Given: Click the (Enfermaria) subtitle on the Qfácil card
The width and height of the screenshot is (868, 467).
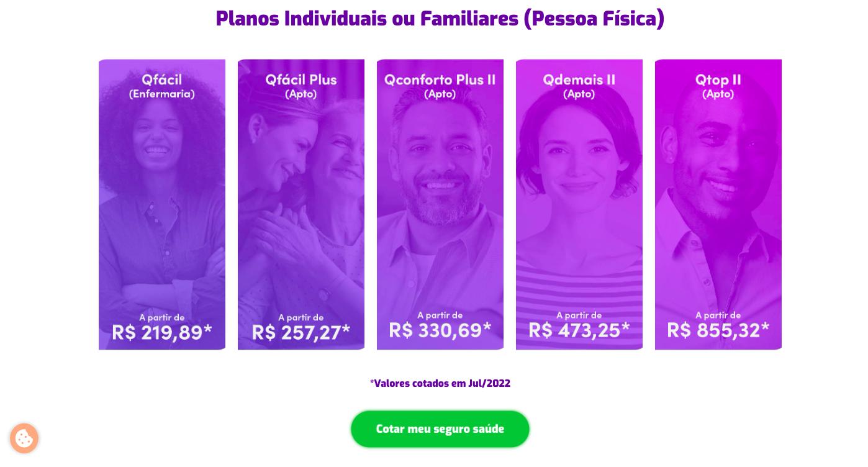Looking at the screenshot, I should point(161,94).
